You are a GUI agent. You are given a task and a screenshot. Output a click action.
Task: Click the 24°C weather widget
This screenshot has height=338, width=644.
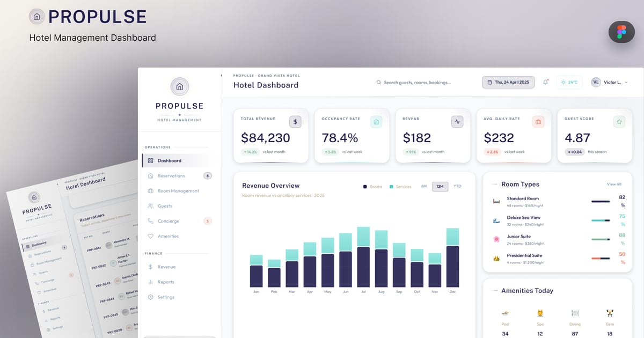pos(569,82)
